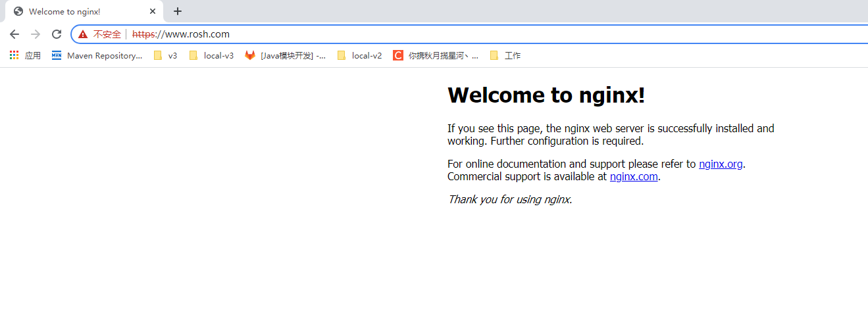Open a new tab with plus button
Viewport: 868px width, 317px height.
[177, 11]
